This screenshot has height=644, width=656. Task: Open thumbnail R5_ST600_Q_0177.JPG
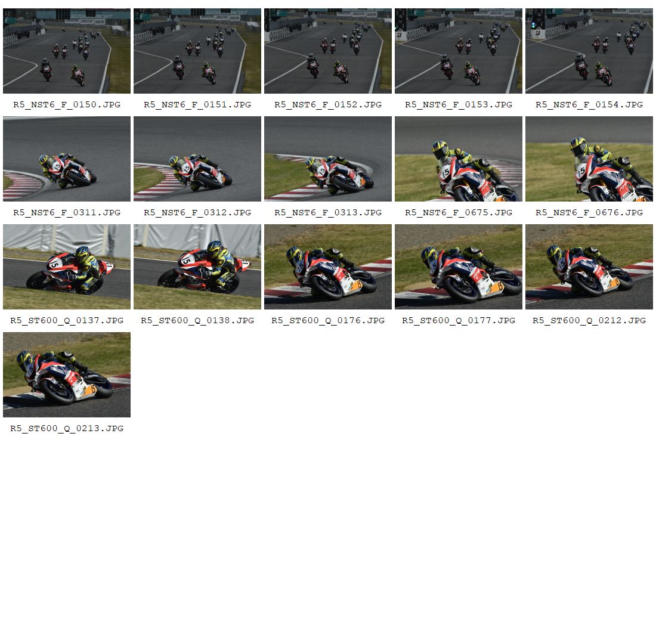pos(459,267)
